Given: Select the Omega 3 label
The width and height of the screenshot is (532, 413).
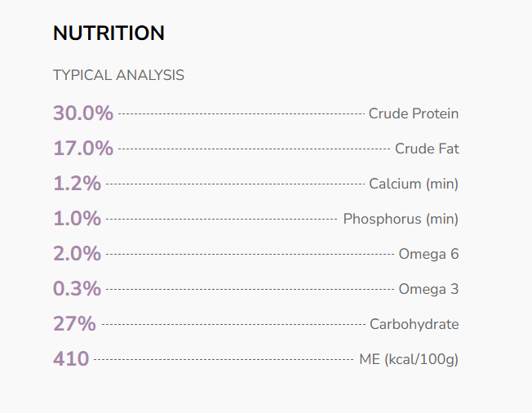Looking at the screenshot, I should pos(428,289).
